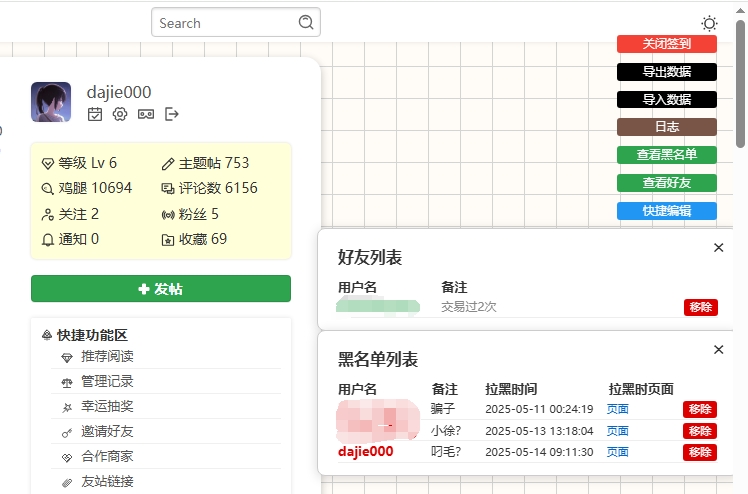Click inside the Search input field

[225, 23]
